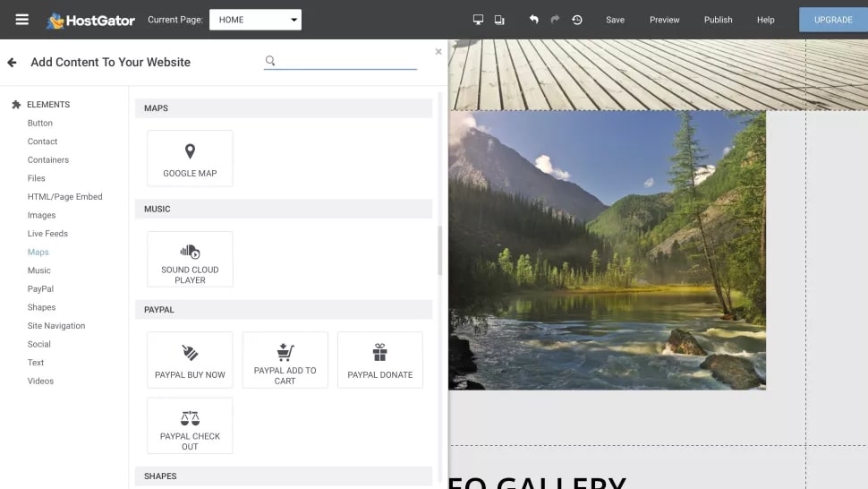The height and width of the screenshot is (489, 868).
Task: Select Files category
Action: coord(36,177)
